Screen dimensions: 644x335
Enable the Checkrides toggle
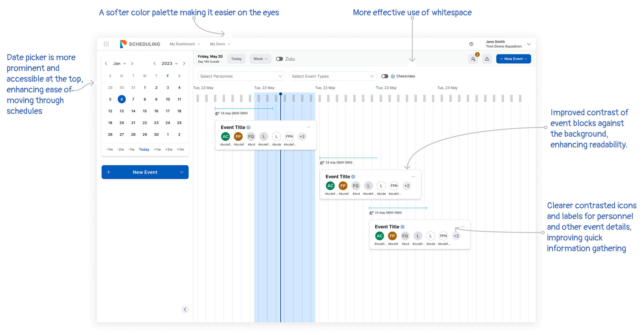[385, 76]
